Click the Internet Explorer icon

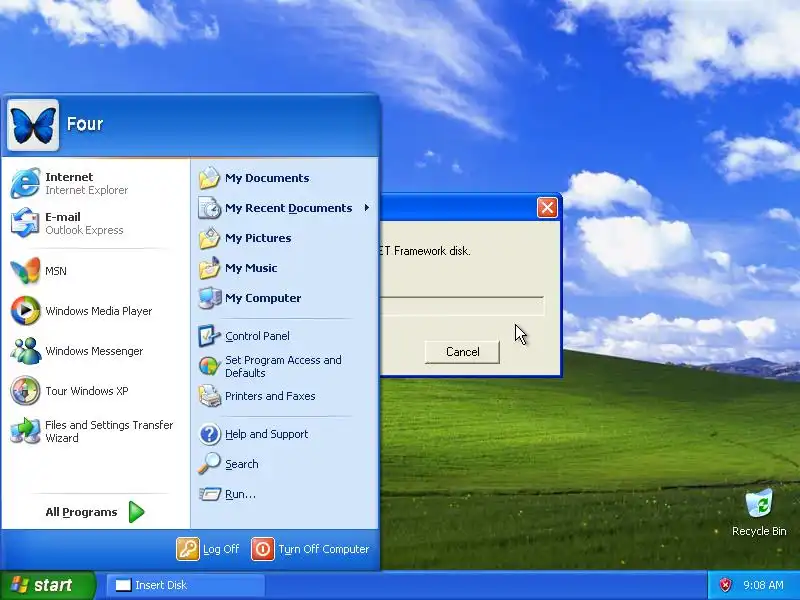tap(25, 183)
